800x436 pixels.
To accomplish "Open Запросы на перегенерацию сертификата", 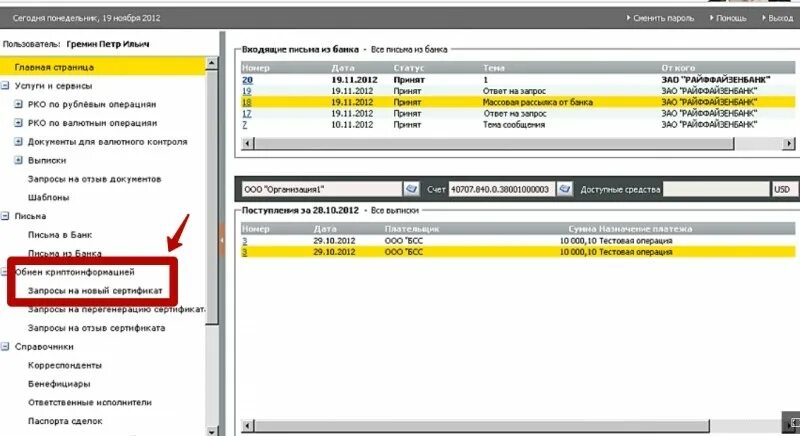I will point(116,309).
